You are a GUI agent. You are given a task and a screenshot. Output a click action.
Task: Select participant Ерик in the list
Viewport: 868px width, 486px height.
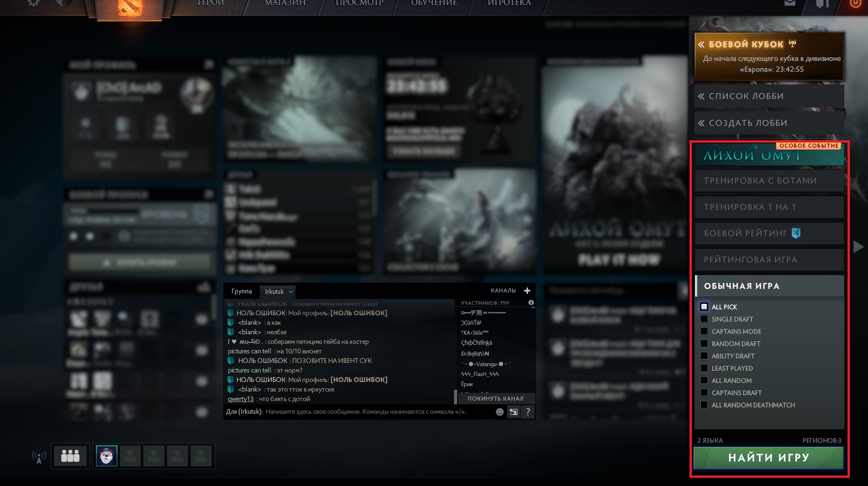(x=467, y=384)
